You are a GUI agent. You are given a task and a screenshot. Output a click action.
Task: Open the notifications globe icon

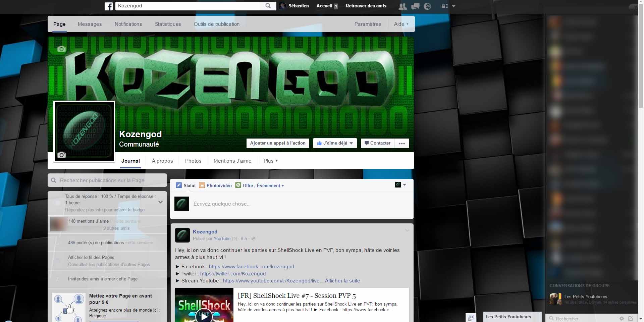(x=427, y=6)
